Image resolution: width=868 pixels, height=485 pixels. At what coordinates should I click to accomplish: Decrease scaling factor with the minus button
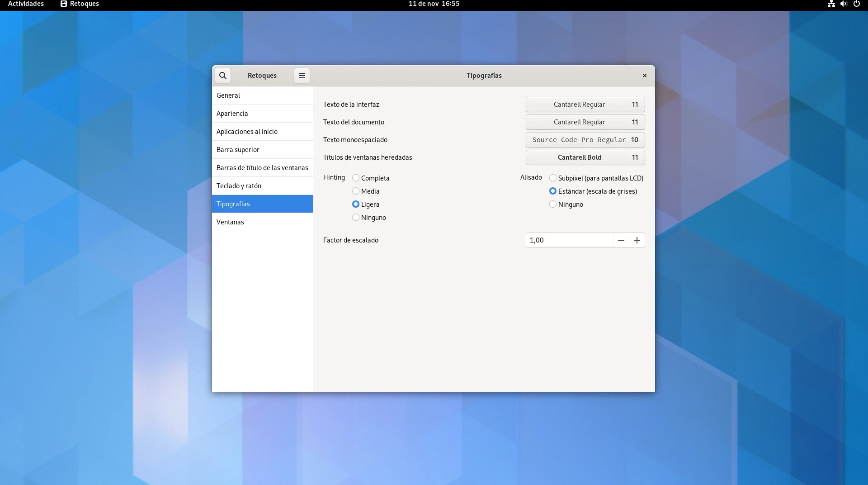pos(621,240)
